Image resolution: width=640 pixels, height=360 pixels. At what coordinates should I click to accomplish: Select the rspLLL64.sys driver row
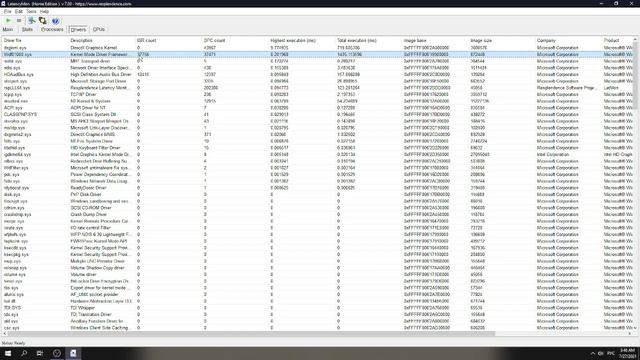tap(317, 88)
